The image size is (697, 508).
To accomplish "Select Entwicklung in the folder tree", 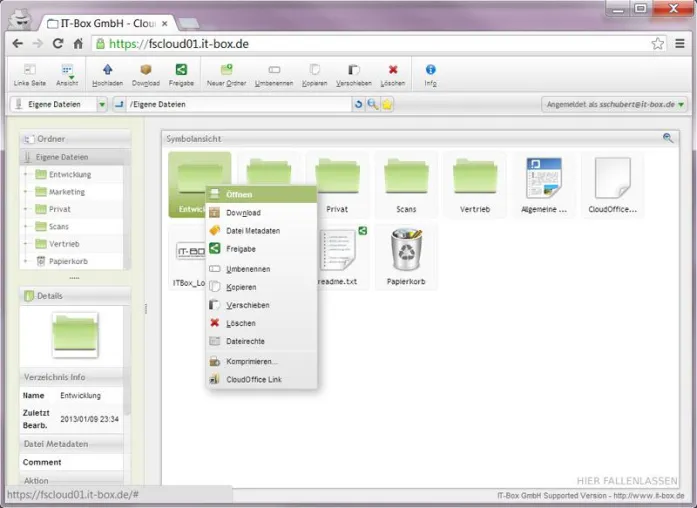I will click(70, 174).
